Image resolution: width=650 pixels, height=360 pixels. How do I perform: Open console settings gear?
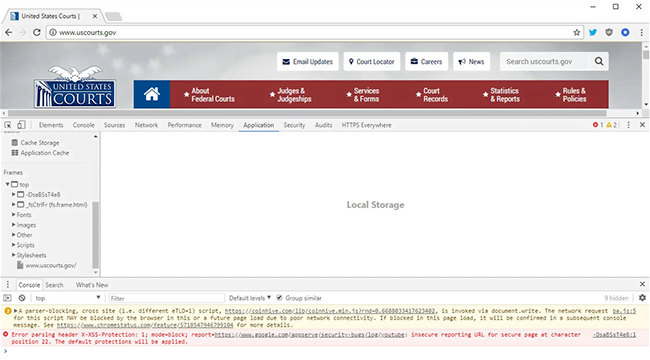tap(642, 298)
